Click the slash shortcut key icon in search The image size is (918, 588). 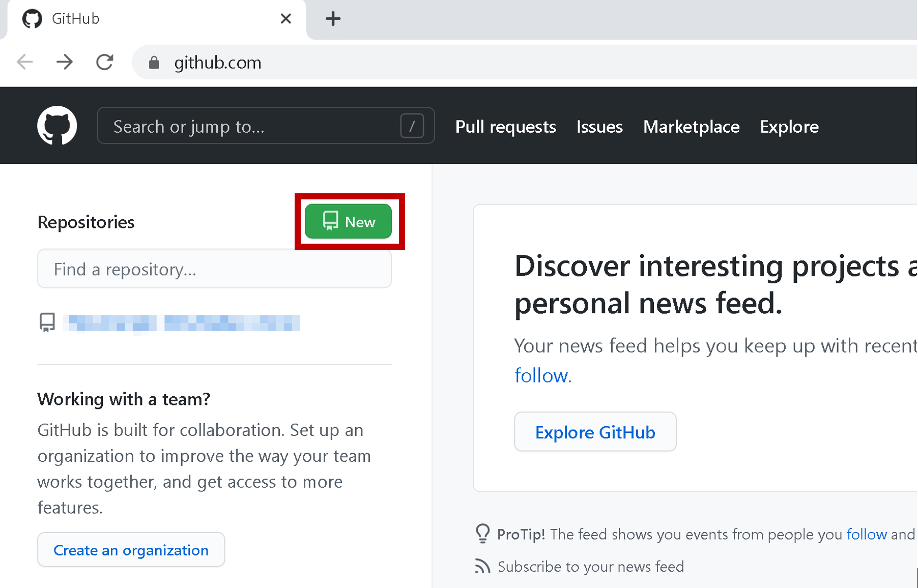(412, 126)
